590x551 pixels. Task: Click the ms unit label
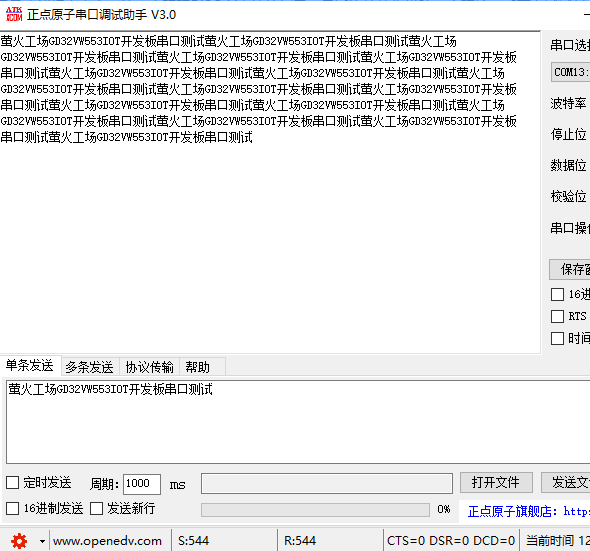pyautogui.click(x=177, y=484)
